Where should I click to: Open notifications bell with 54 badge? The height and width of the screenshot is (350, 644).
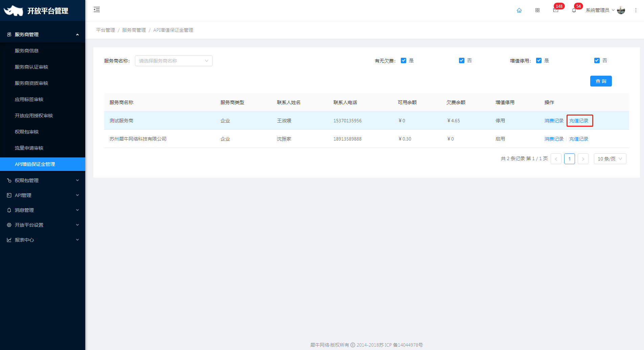574,10
